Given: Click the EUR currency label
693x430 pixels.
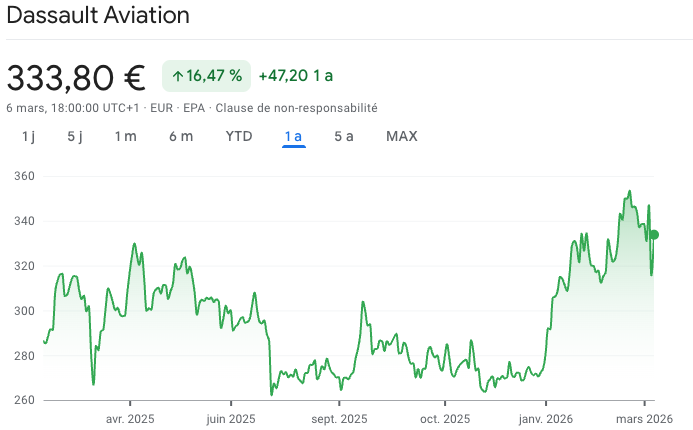Looking at the screenshot, I should coord(161,108).
